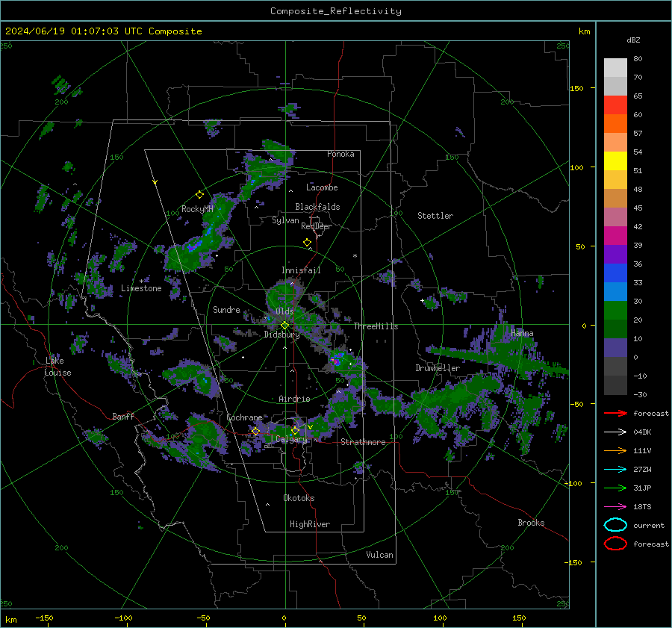Click yellow diamond marker near Cochrane
The width and height of the screenshot is (672, 628).
(255, 431)
